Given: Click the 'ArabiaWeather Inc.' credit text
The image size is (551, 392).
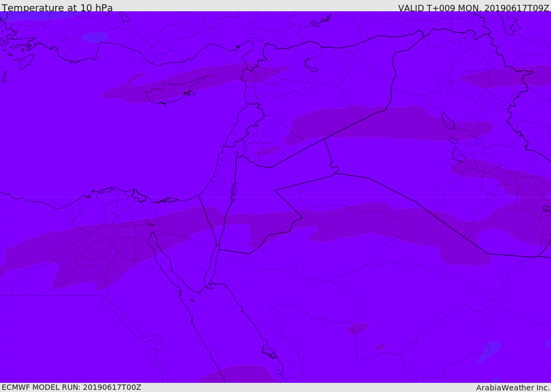Looking at the screenshot, I should (x=513, y=388).
